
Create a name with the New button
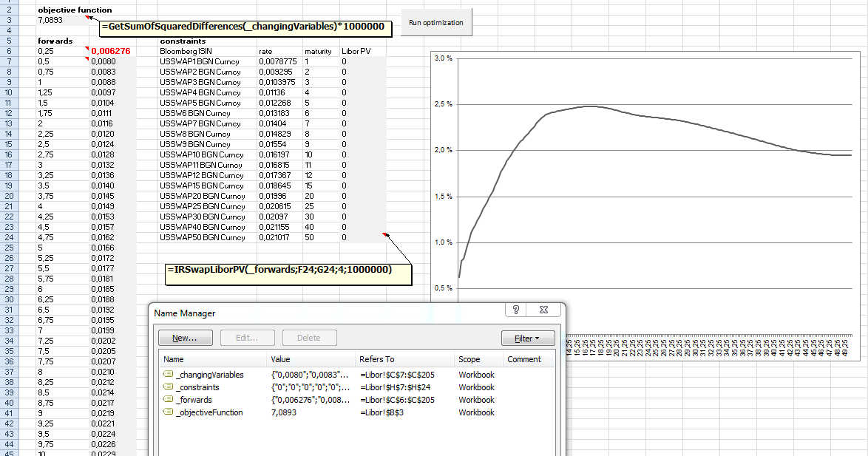point(185,338)
